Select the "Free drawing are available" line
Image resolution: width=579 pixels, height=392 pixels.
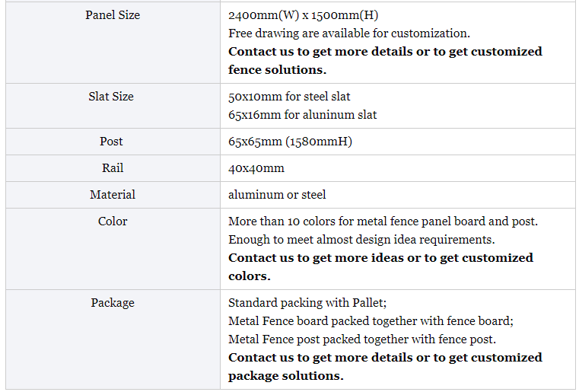[348, 33]
